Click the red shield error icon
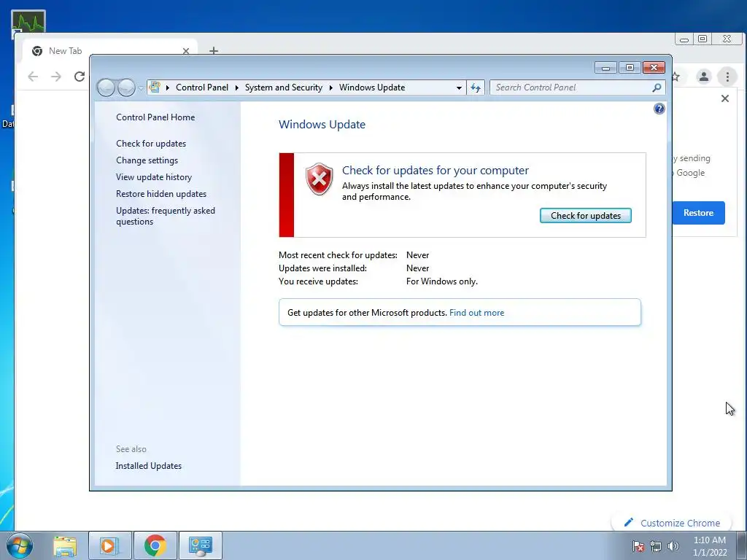The image size is (747, 560). pos(320,179)
